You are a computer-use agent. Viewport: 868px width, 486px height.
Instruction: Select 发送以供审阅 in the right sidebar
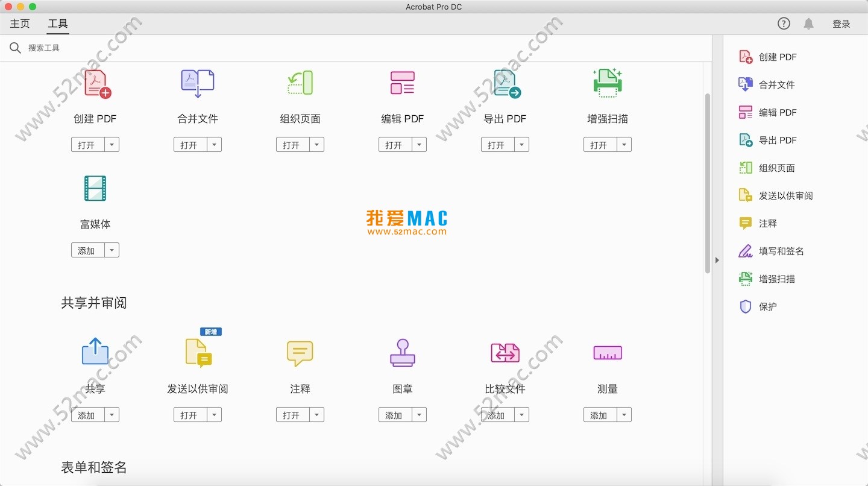pos(776,195)
